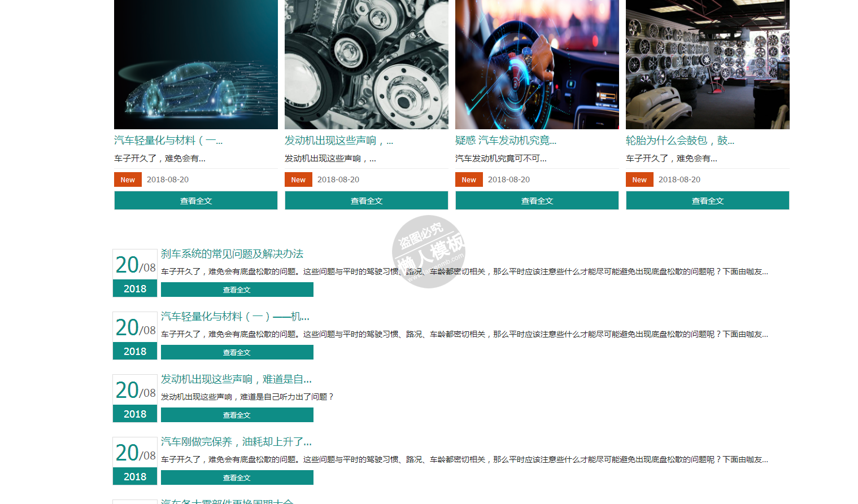Image resolution: width=858 pixels, height=504 pixels.
Task: Click summary paragraph under 刹车系统的常见问题及解决办法
Action: click(x=464, y=271)
